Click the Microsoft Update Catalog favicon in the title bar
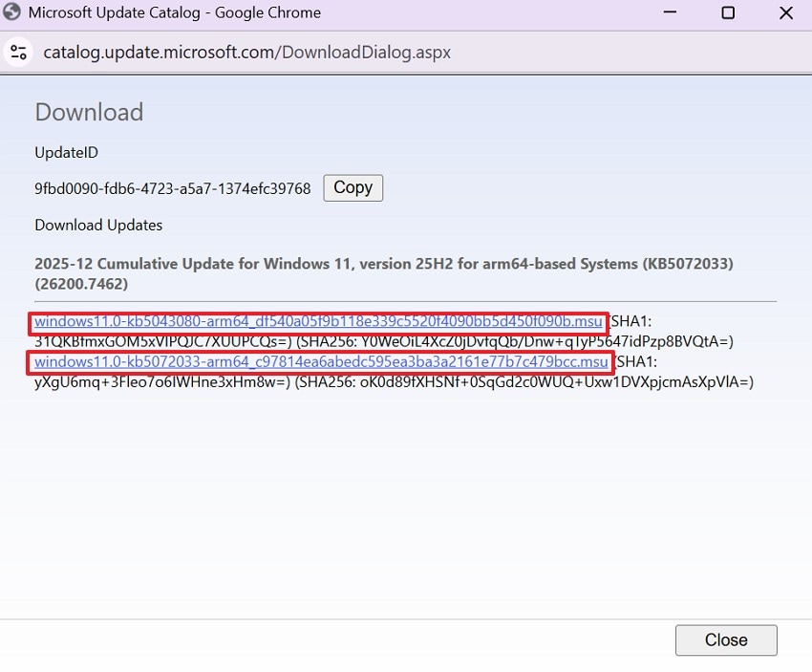The height and width of the screenshot is (672, 812). click(13, 12)
